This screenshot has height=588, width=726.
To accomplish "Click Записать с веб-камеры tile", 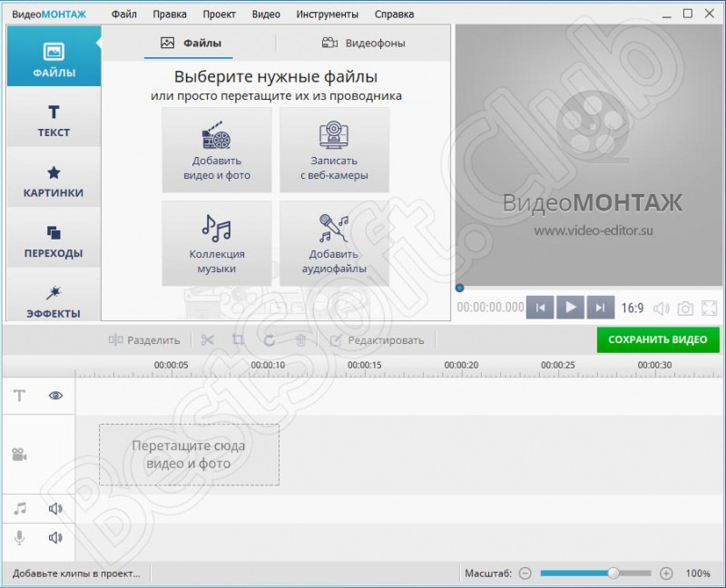I will click(334, 150).
